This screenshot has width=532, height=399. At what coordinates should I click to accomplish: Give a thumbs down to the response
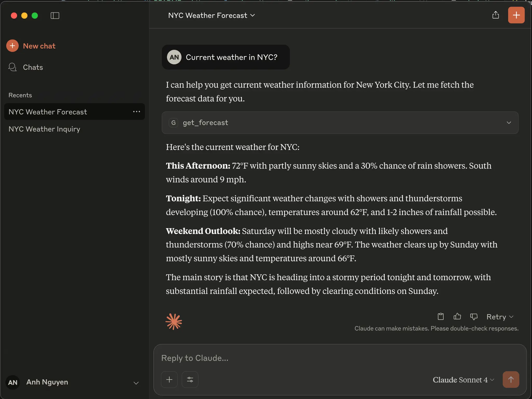[474, 317]
